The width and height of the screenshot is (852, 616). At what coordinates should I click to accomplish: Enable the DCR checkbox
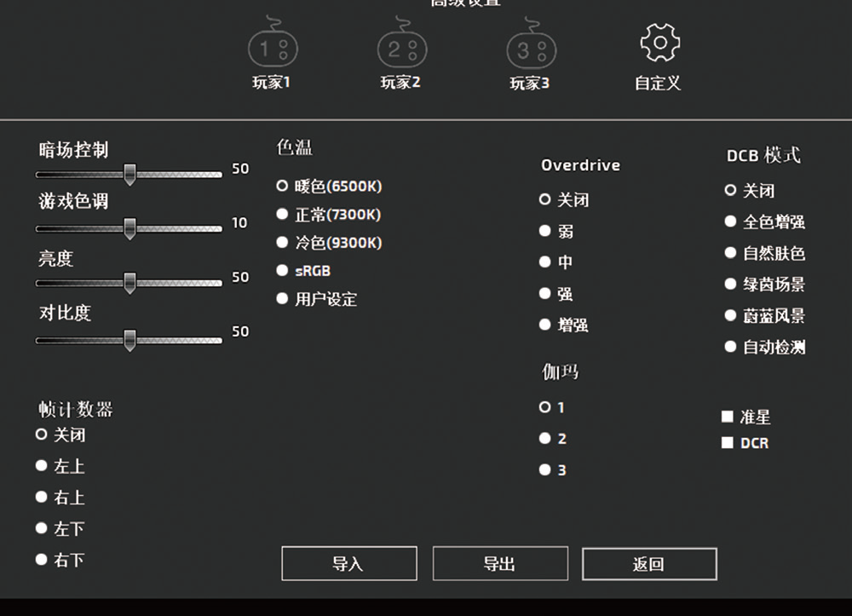pos(728,442)
